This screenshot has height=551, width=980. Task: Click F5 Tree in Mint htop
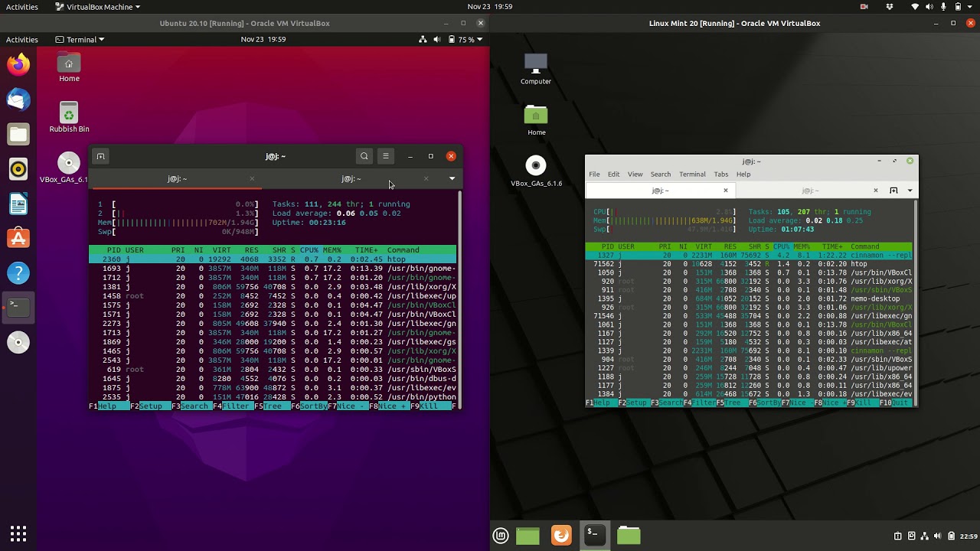pyautogui.click(x=730, y=403)
